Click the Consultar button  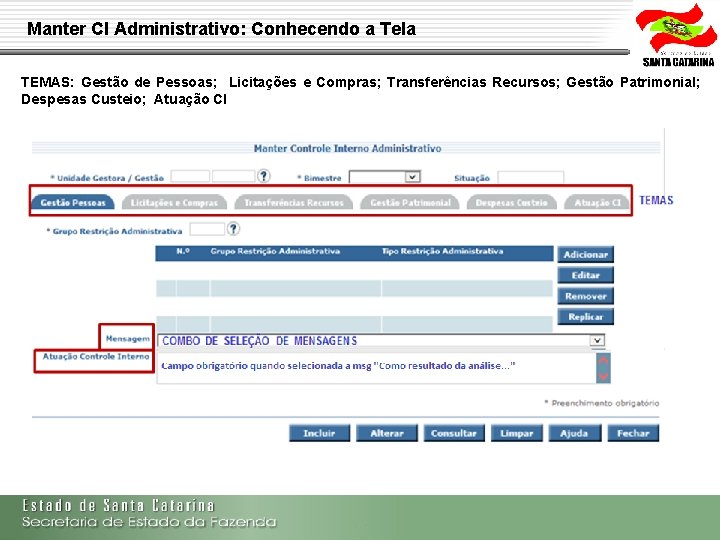(x=454, y=433)
